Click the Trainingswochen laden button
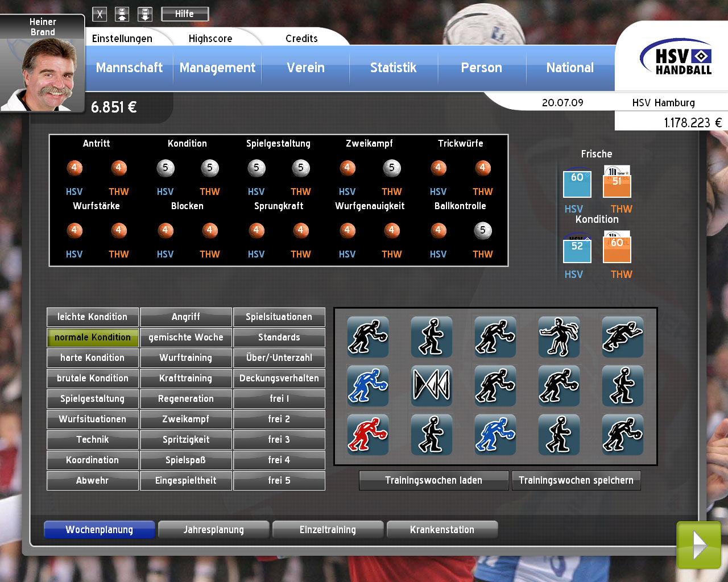The image size is (728, 582). pos(433,480)
